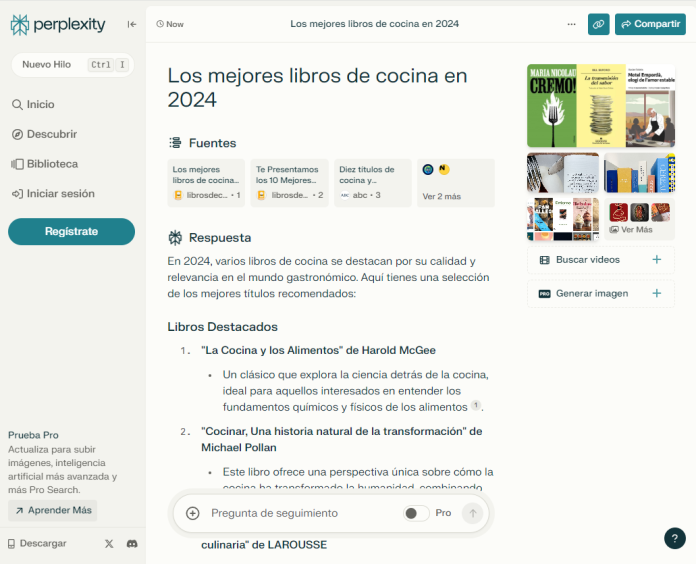Expand sources with Ver 2 más
Screen dimensions: 696x564
pos(455,183)
